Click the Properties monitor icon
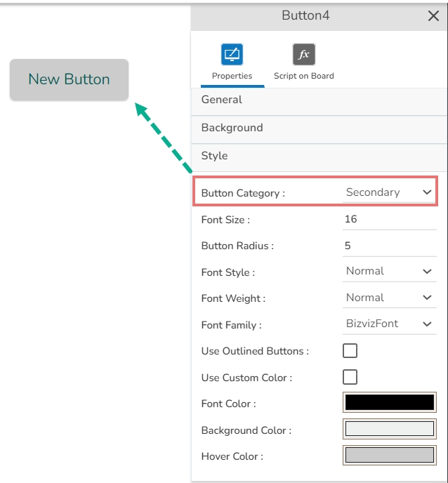Viewport: 448px width, 483px height. click(232, 54)
